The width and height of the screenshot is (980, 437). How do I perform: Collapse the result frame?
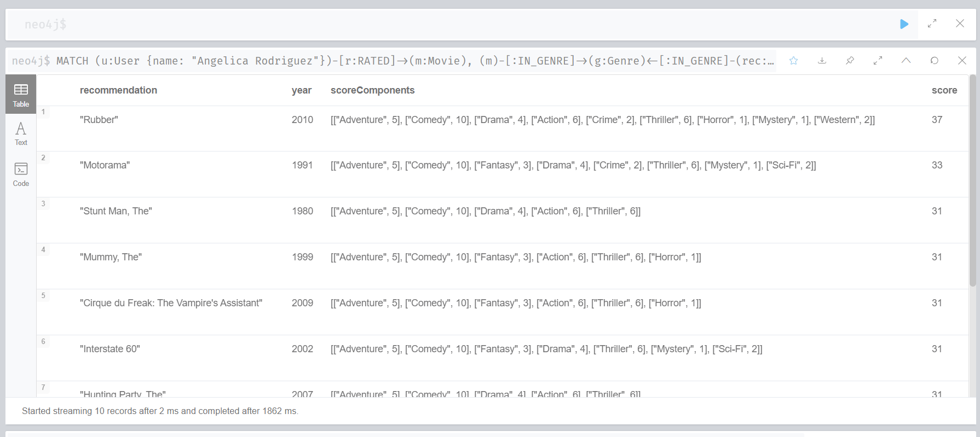coord(906,61)
